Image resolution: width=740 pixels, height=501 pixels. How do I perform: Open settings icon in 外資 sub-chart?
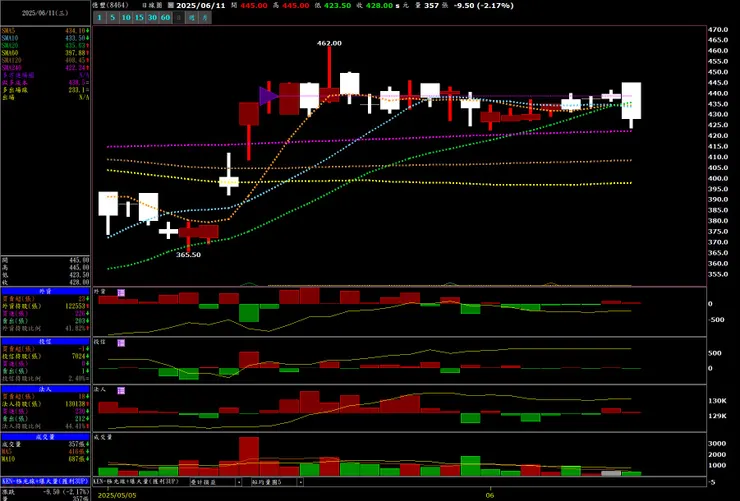point(121,292)
